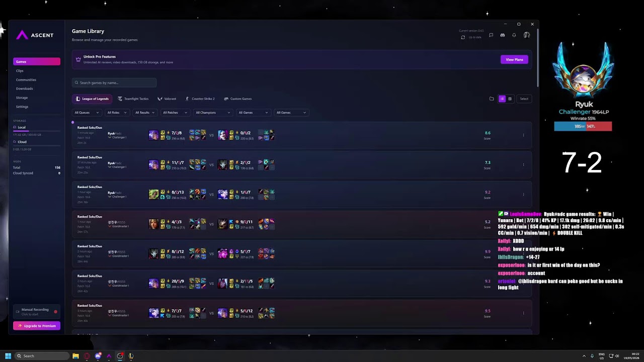Open the Clips section

[20, 71]
